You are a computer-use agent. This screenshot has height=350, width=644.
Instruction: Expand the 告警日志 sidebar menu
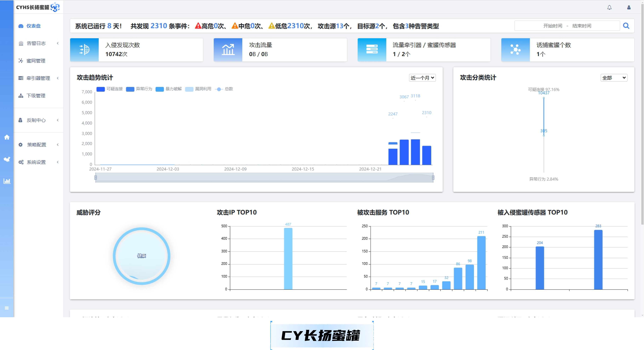click(36, 43)
